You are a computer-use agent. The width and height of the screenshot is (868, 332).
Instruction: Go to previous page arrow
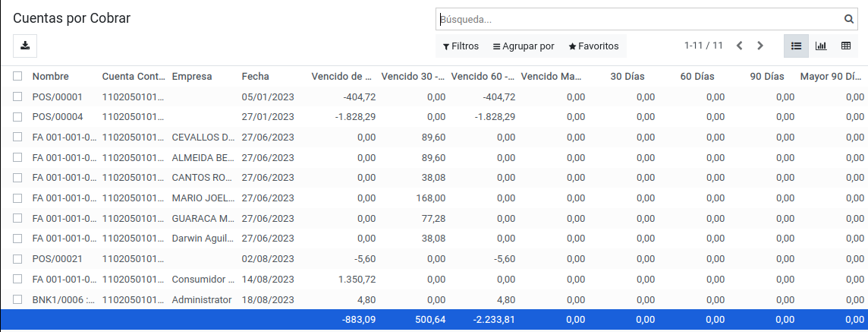point(739,46)
